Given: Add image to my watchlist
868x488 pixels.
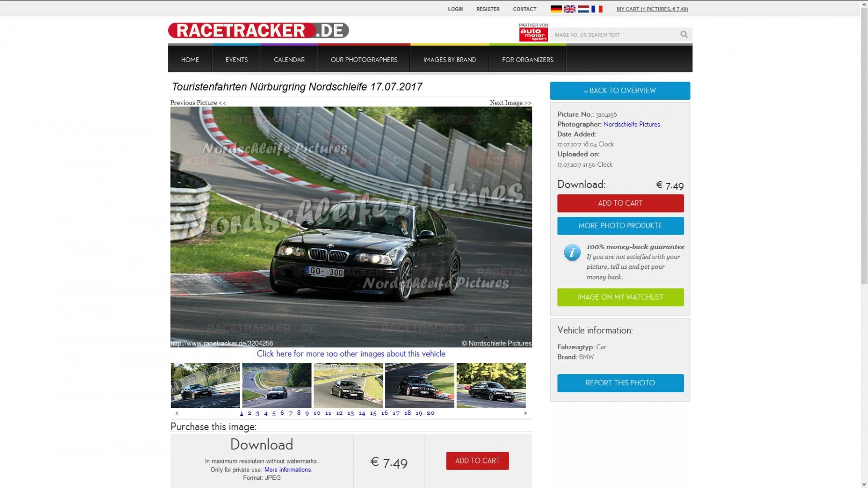Looking at the screenshot, I should [620, 297].
